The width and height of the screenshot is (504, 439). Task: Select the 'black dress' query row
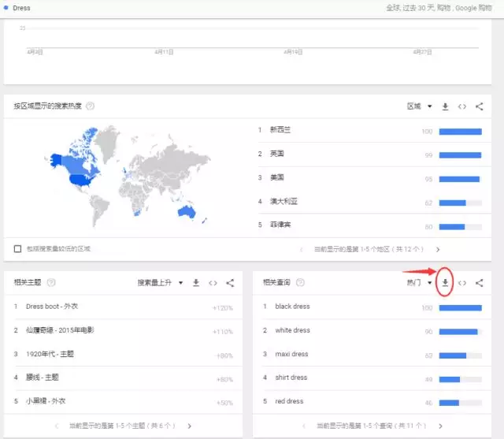coord(292,307)
